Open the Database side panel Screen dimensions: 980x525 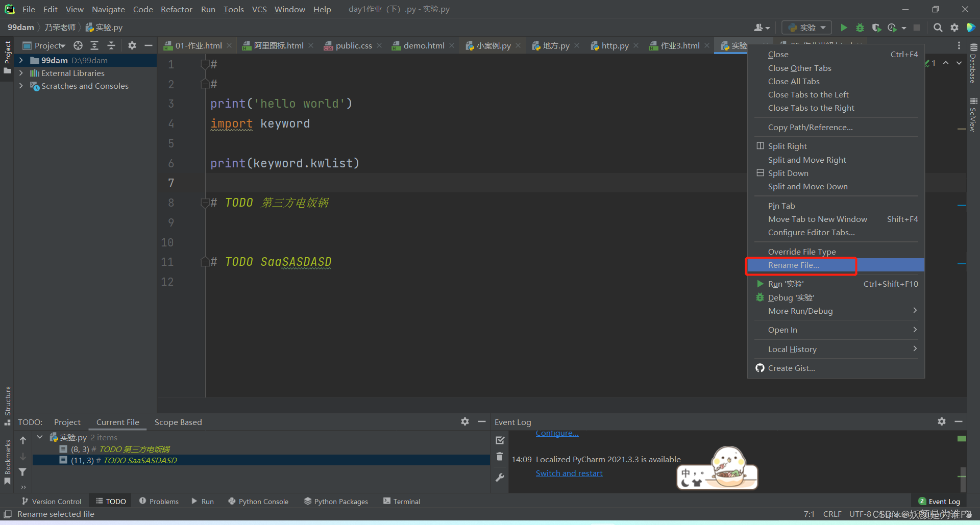tap(973, 63)
